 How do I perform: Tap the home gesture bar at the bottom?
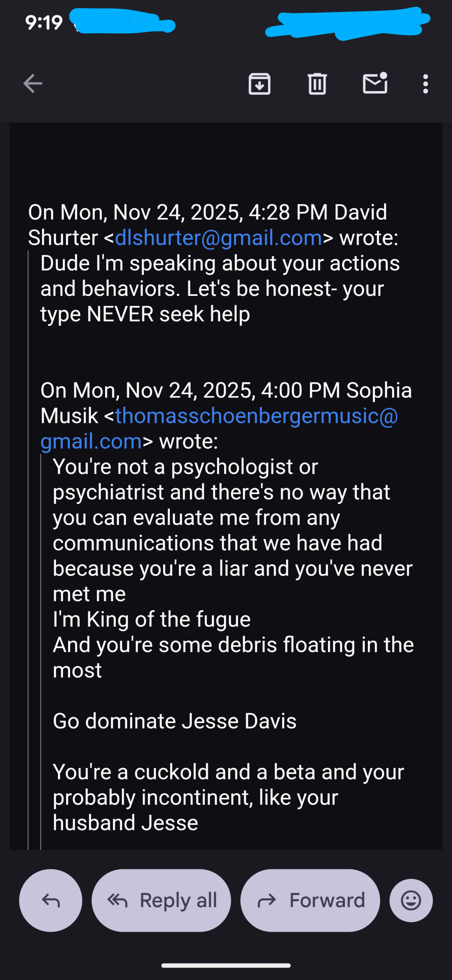226,965
